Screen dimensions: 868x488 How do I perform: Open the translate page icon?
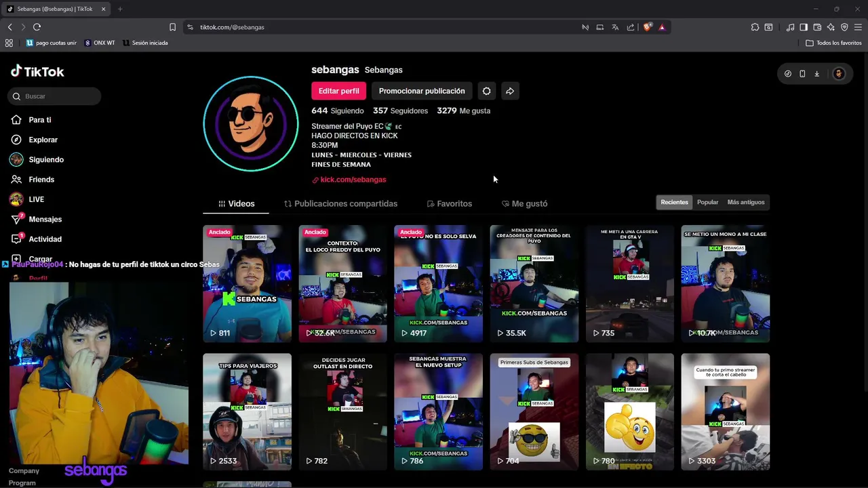[x=615, y=27]
